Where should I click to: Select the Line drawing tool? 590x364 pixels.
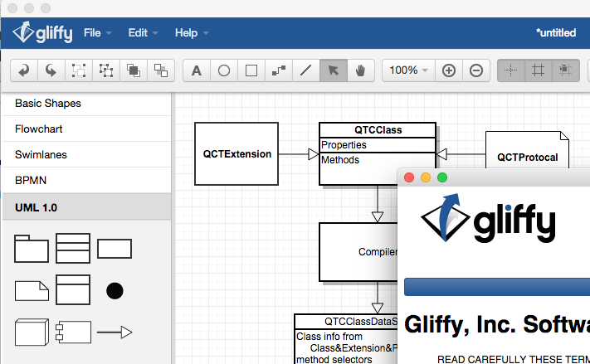click(306, 70)
